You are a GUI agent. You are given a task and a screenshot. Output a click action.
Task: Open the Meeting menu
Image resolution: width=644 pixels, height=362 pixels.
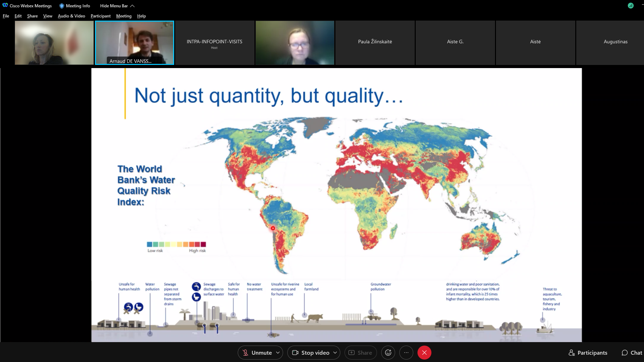coord(124,16)
